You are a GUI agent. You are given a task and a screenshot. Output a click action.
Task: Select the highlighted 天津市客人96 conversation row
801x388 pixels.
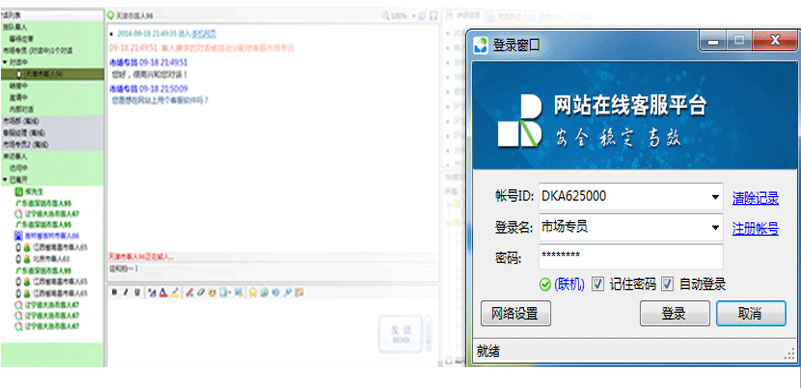(52, 74)
